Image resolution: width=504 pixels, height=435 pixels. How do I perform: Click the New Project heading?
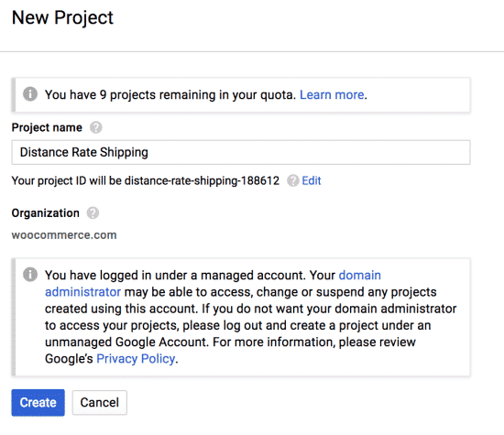62,17
